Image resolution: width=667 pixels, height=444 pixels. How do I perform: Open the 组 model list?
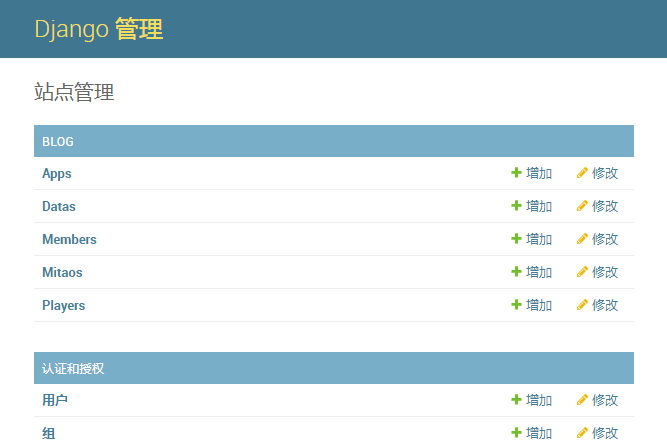[x=48, y=433]
